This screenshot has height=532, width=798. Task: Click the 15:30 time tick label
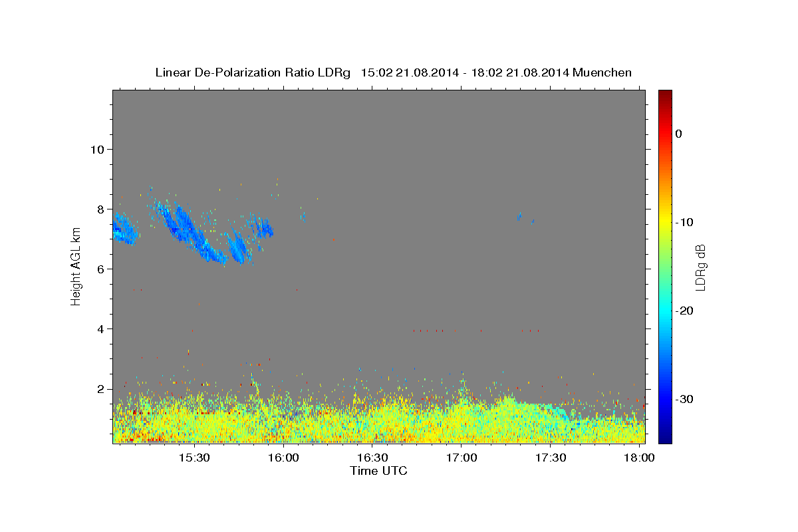(x=194, y=458)
